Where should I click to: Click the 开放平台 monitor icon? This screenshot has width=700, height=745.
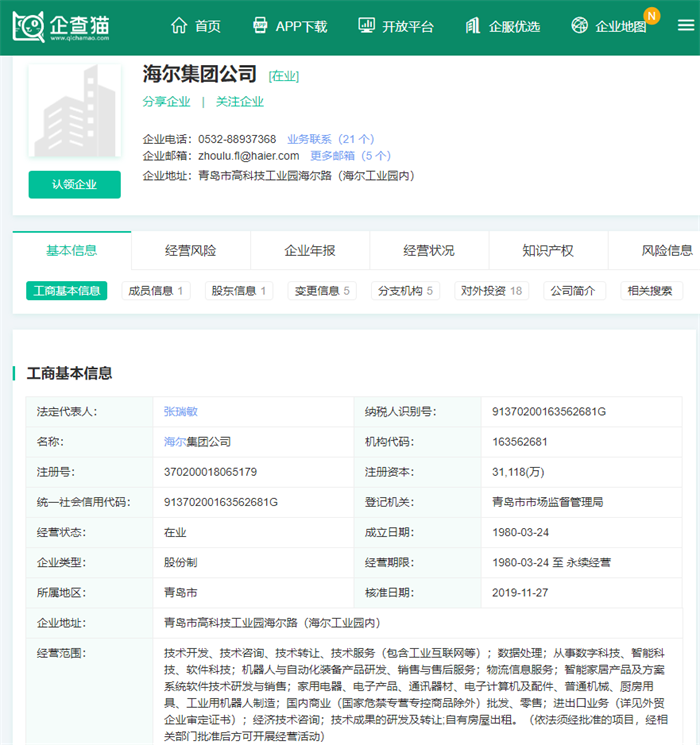pyautogui.click(x=366, y=26)
